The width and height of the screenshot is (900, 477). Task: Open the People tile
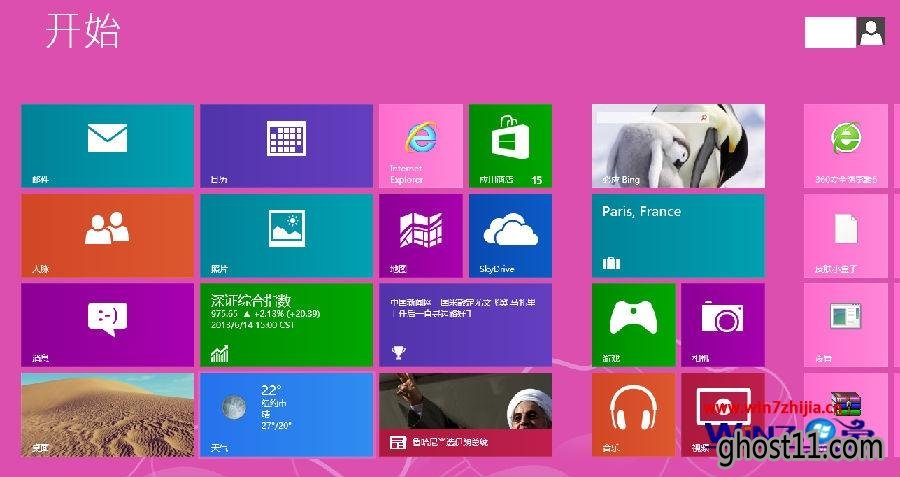pos(107,236)
